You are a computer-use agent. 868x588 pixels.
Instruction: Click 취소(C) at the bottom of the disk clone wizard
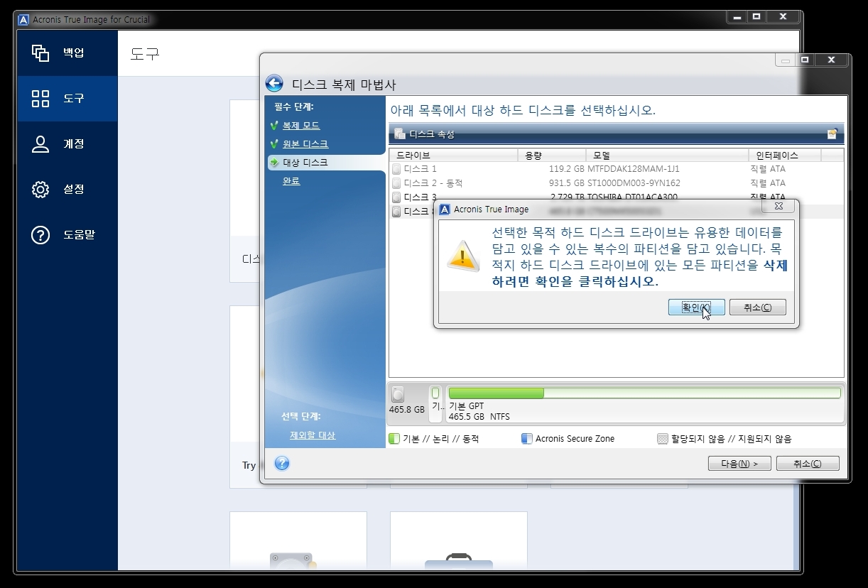(807, 464)
